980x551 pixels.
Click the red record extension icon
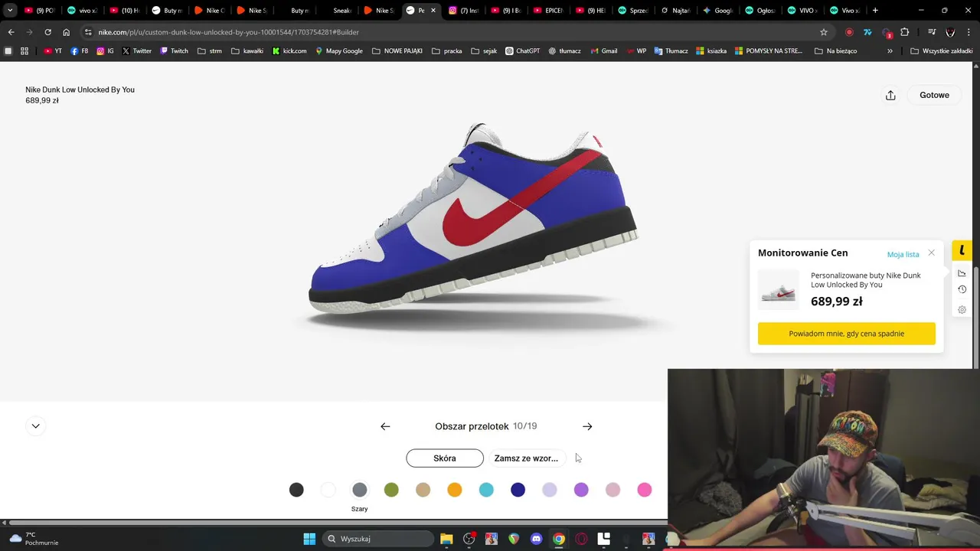pos(849,32)
